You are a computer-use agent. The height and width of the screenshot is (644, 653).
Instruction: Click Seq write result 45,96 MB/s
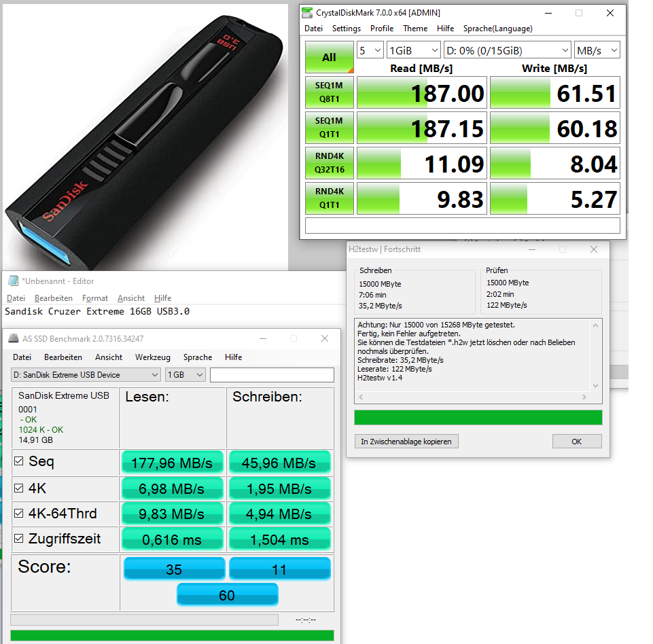click(279, 463)
